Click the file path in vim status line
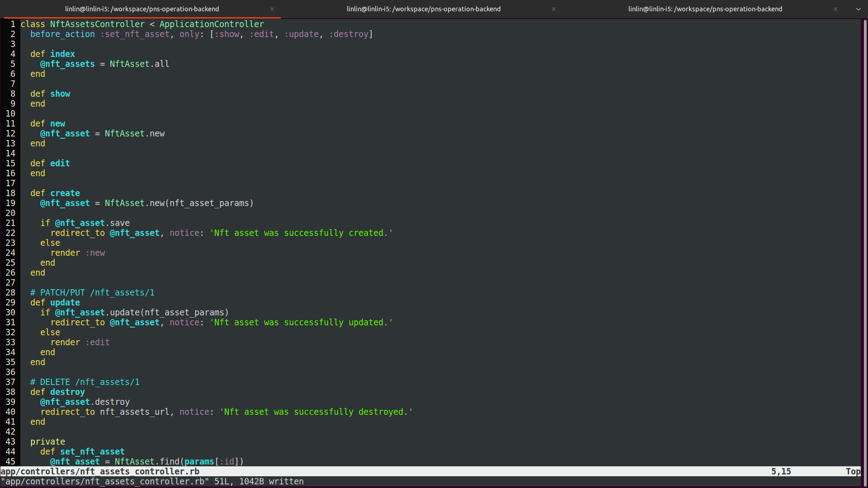 click(99, 472)
